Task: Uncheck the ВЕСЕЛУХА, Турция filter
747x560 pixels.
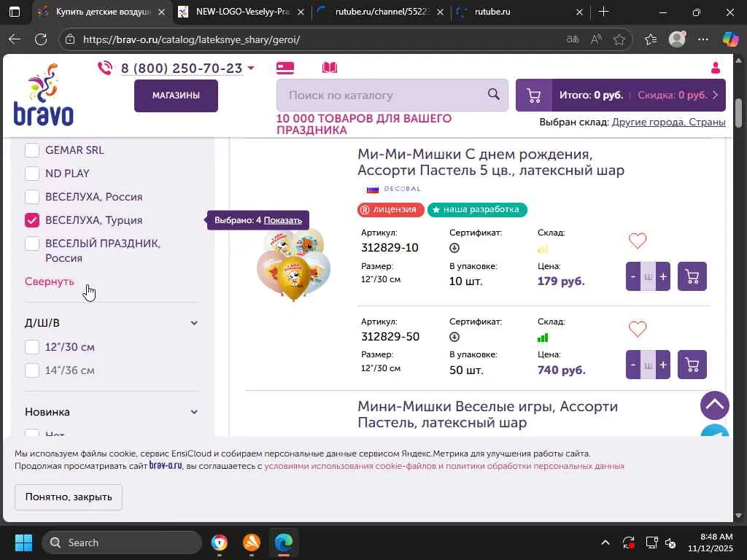Action: tap(32, 220)
